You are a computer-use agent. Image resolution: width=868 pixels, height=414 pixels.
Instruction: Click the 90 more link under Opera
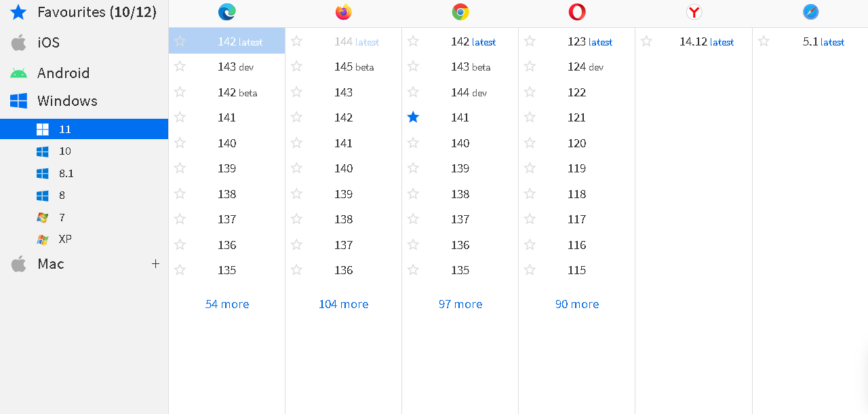[x=577, y=304]
